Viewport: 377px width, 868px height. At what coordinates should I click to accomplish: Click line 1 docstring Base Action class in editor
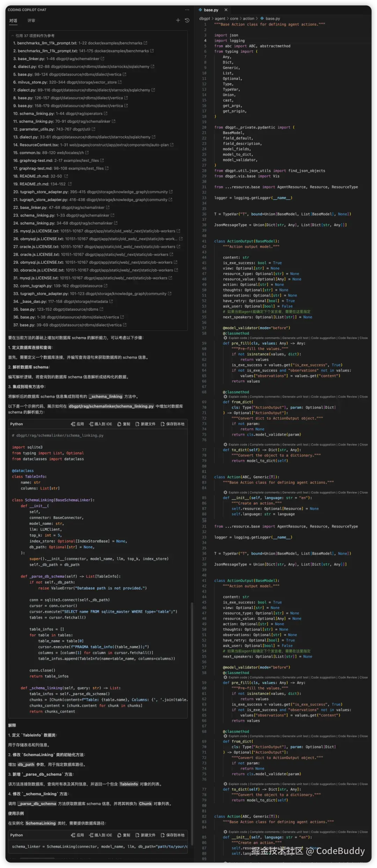click(269, 24)
